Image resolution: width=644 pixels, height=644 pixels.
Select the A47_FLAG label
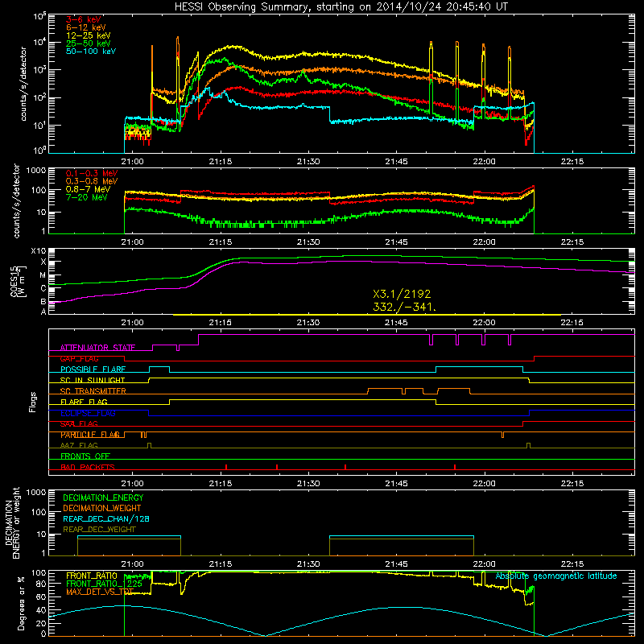pos(79,446)
